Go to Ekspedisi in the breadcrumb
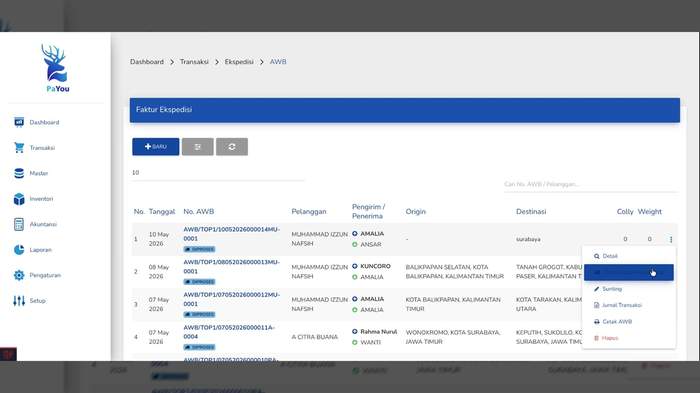 coord(239,62)
